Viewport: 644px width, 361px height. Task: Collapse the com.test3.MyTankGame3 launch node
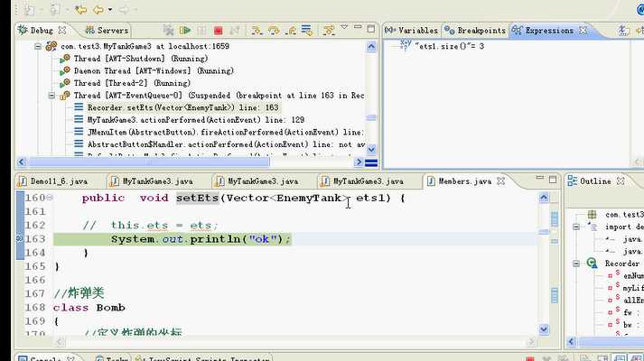(38, 46)
